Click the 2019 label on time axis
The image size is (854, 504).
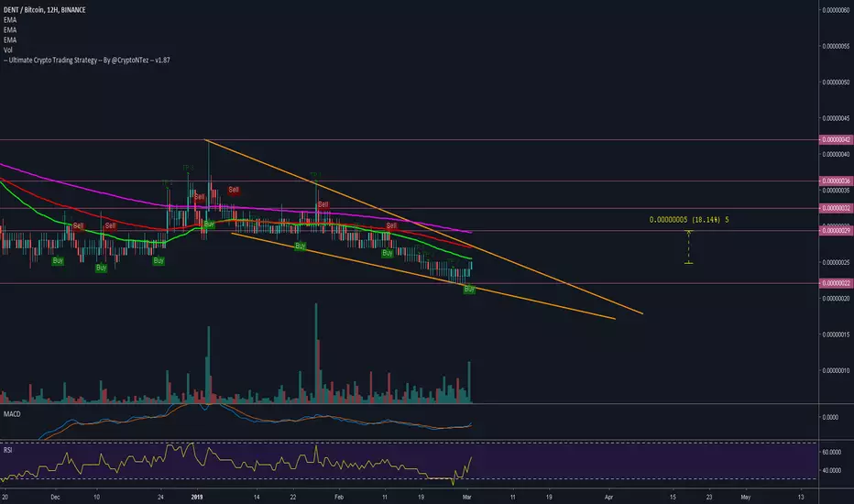point(197,497)
